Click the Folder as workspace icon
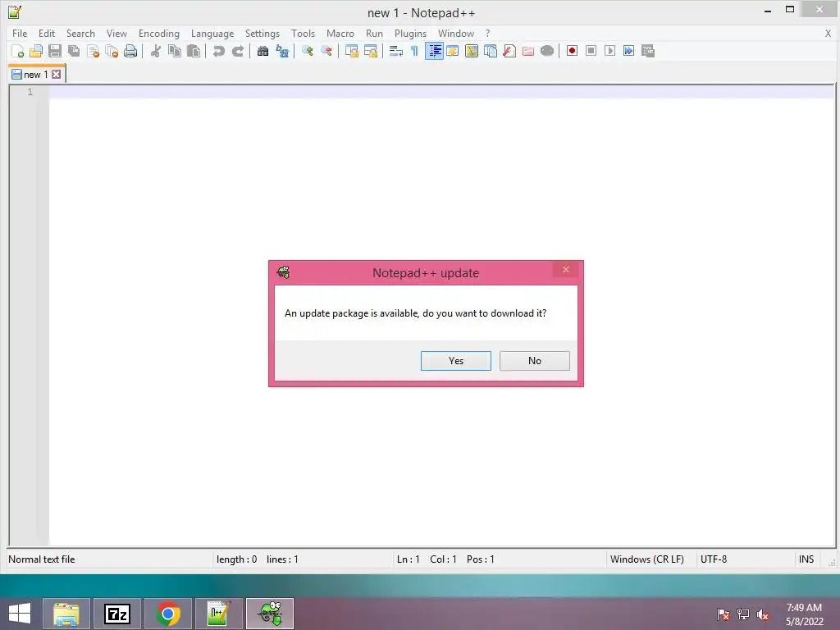This screenshot has height=630, width=840. 528,51
